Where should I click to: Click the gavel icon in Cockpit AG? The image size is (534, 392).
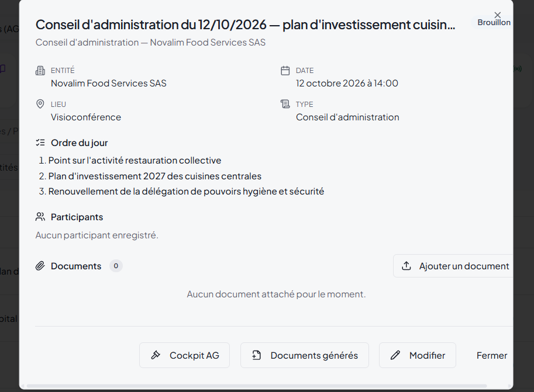[156, 355]
